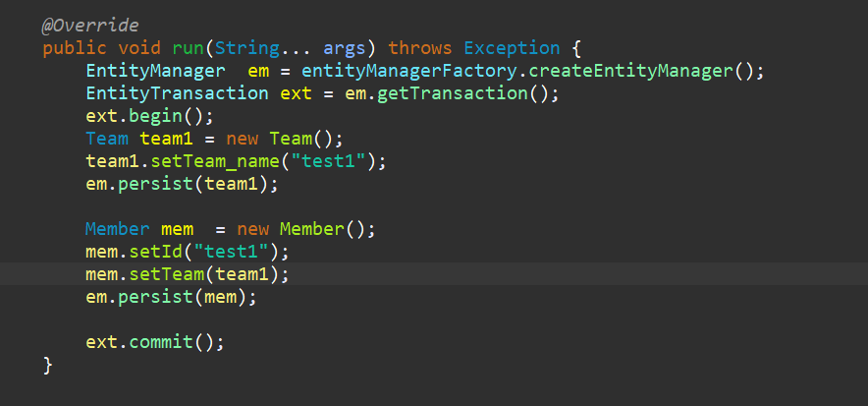Click 'persist' in em.persist(team1) line
The height and width of the screenshot is (406, 868).
(155, 184)
